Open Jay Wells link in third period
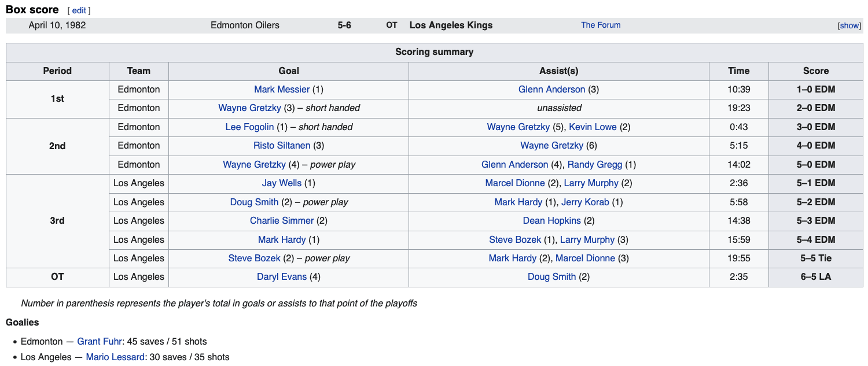Viewport: 868px width, 366px height. click(282, 183)
